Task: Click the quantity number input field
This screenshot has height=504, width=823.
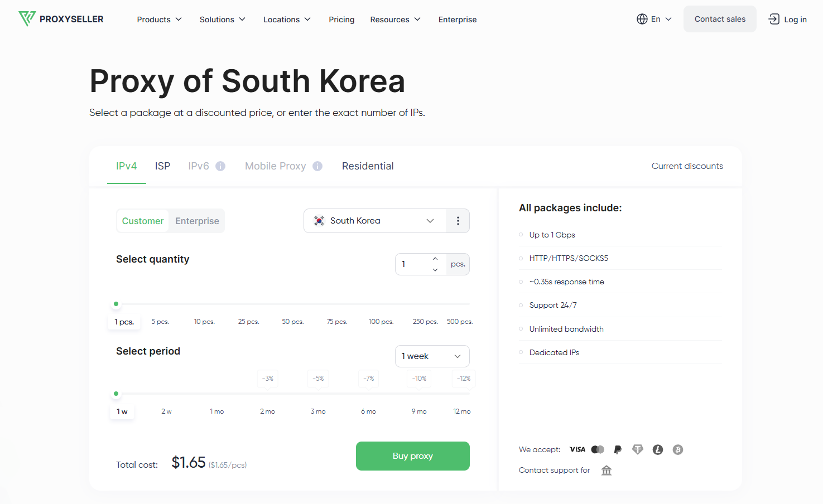Action: (x=413, y=264)
